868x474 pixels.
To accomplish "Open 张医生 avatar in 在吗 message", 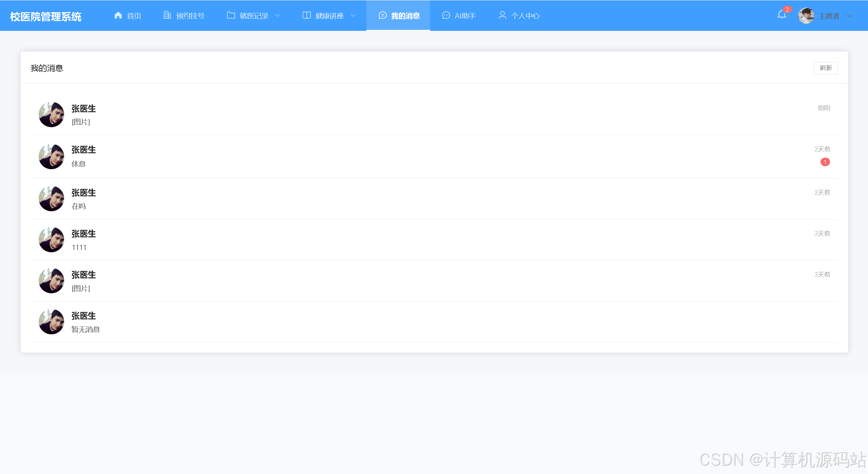I will (52, 199).
